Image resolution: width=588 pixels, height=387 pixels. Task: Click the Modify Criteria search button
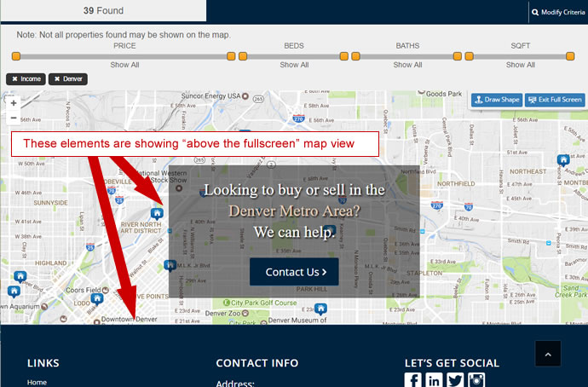(x=558, y=13)
